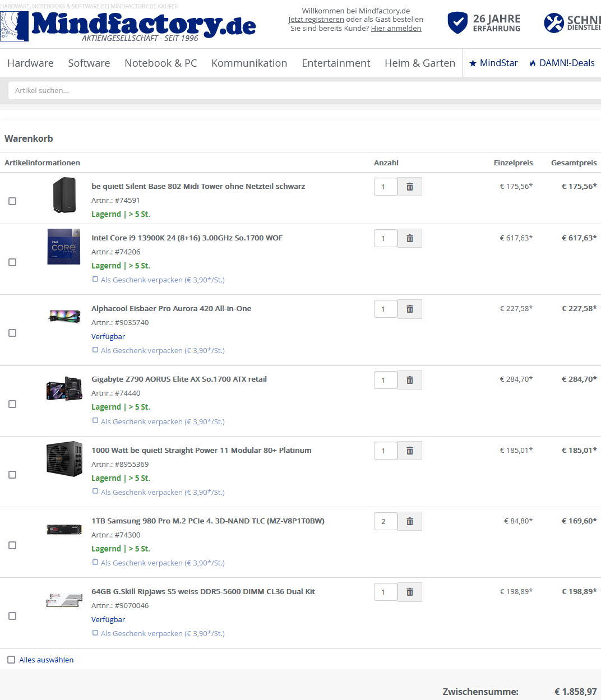Trash the Alphacool Eisbaer Pro Aurora item

click(x=410, y=309)
